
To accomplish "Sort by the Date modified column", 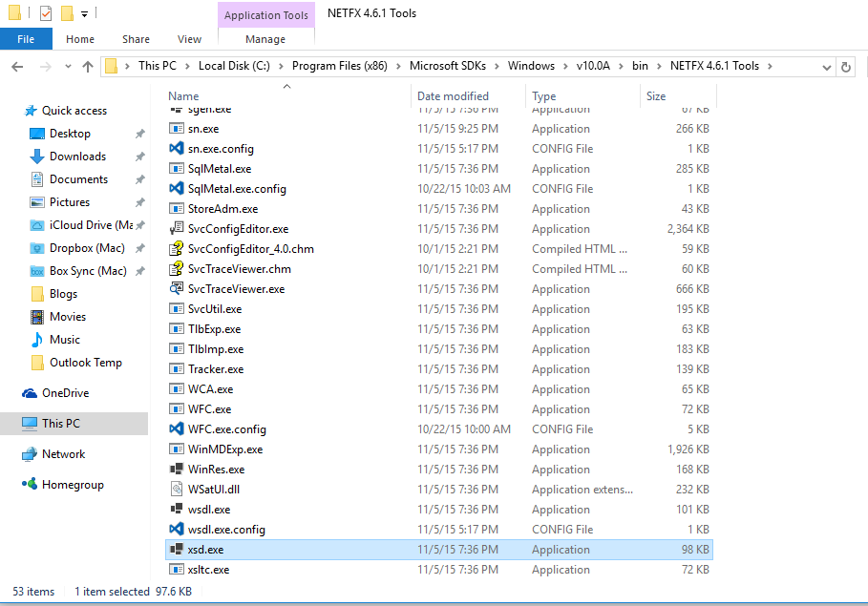I will click(468, 96).
